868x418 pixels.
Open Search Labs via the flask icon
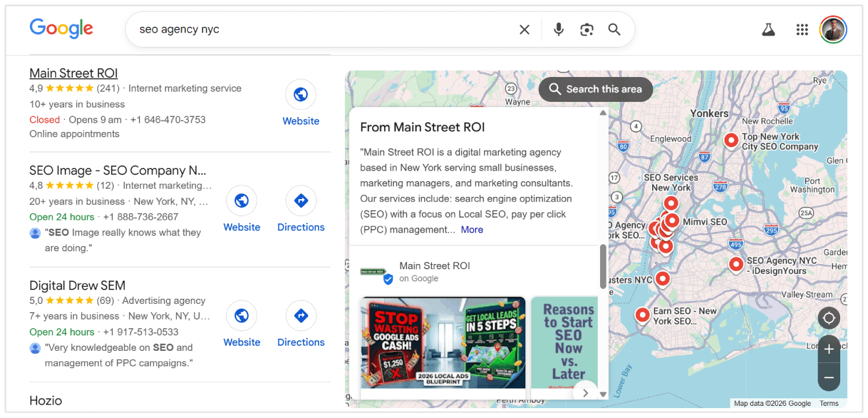[x=768, y=29]
